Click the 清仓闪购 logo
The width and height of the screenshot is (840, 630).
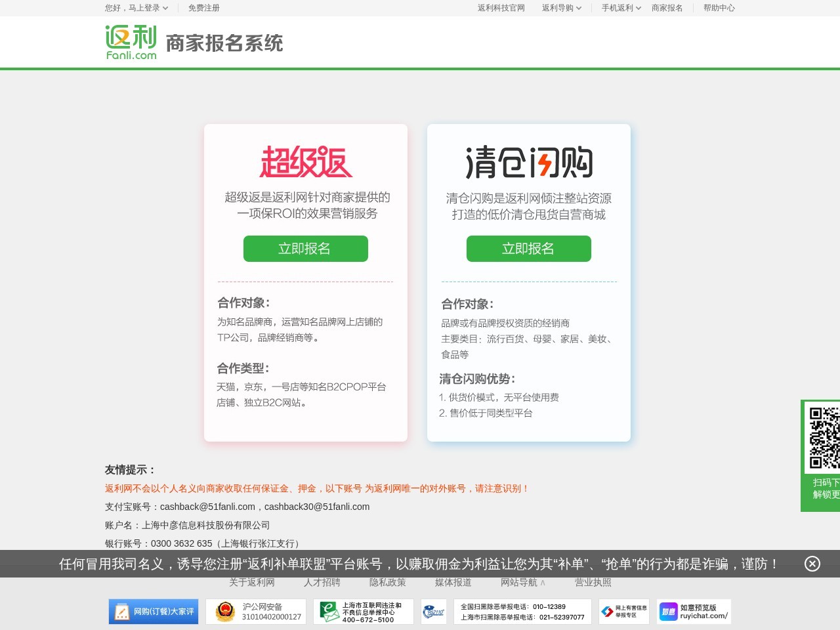pos(529,162)
